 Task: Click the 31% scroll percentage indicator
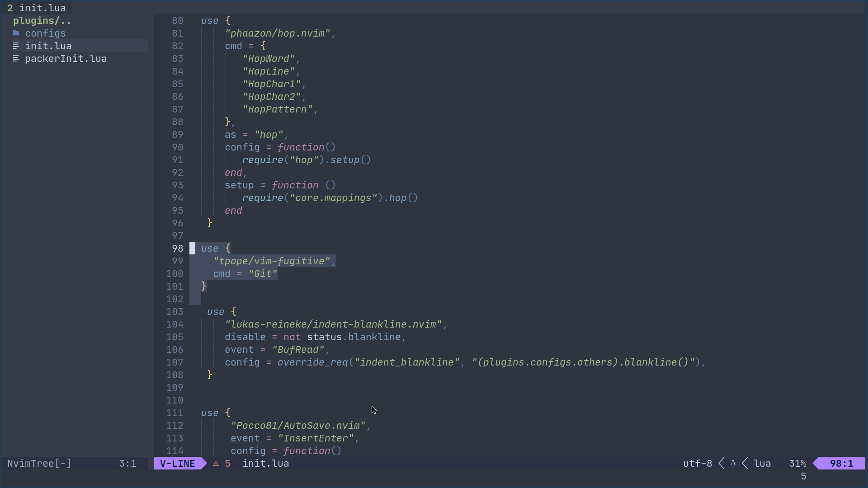click(x=797, y=463)
